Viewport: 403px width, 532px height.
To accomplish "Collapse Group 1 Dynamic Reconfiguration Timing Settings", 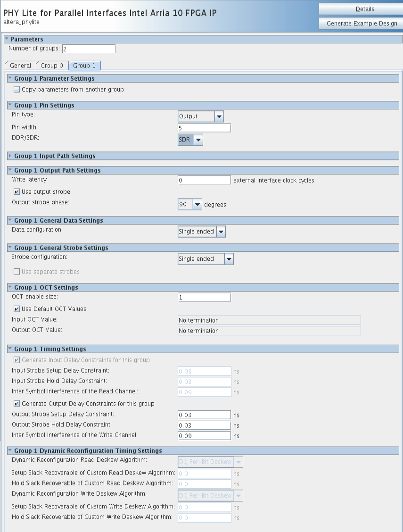I will pos(10,450).
